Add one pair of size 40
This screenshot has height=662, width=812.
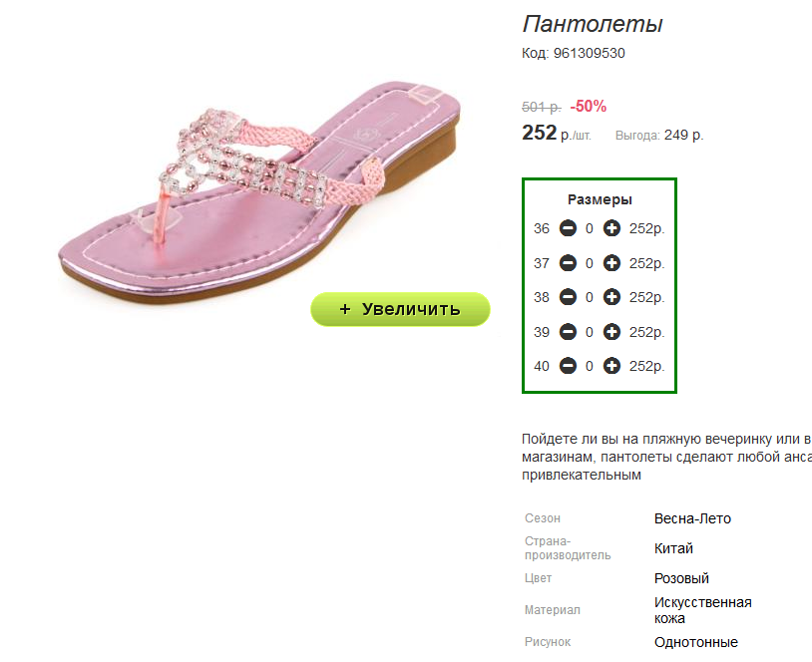612,366
